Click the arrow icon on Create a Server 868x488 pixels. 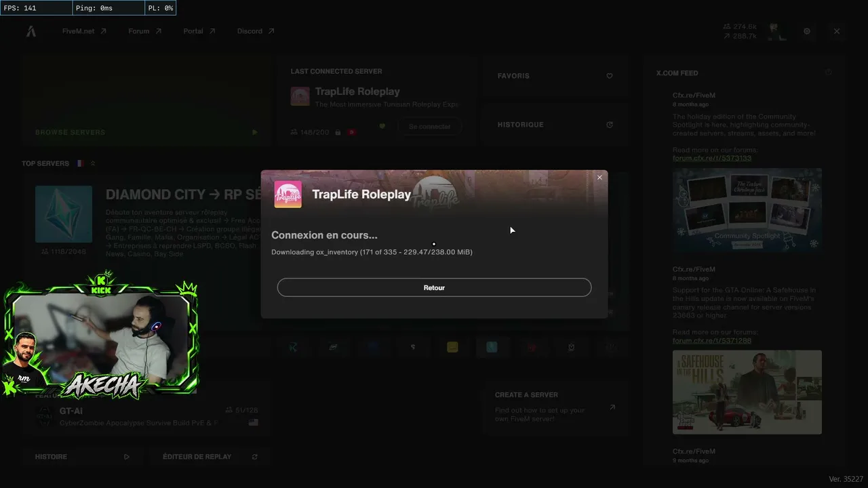click(612, 407)
